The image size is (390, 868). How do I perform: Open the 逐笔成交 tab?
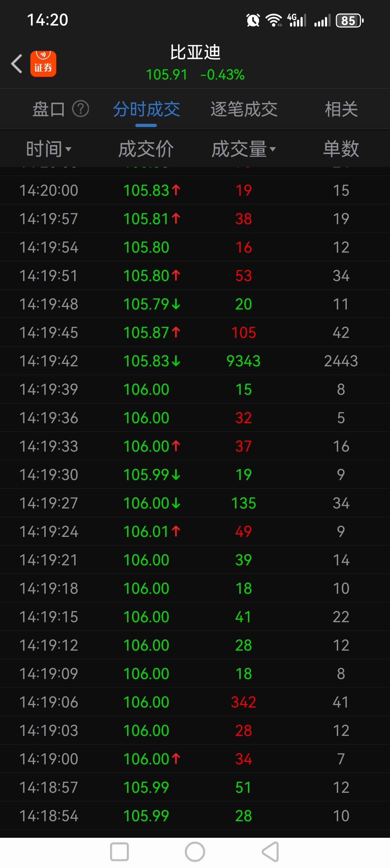[x=244, y=109]
